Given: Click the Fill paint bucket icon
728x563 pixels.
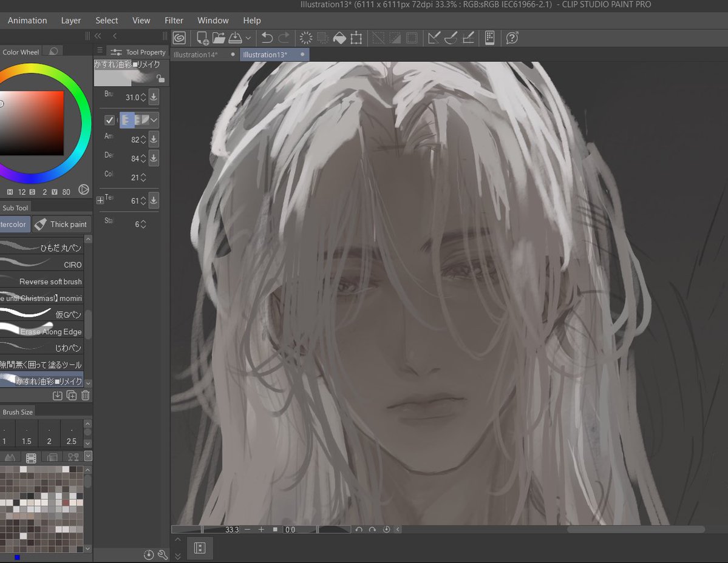Looking at the screenshot, I should pos(339,38).
